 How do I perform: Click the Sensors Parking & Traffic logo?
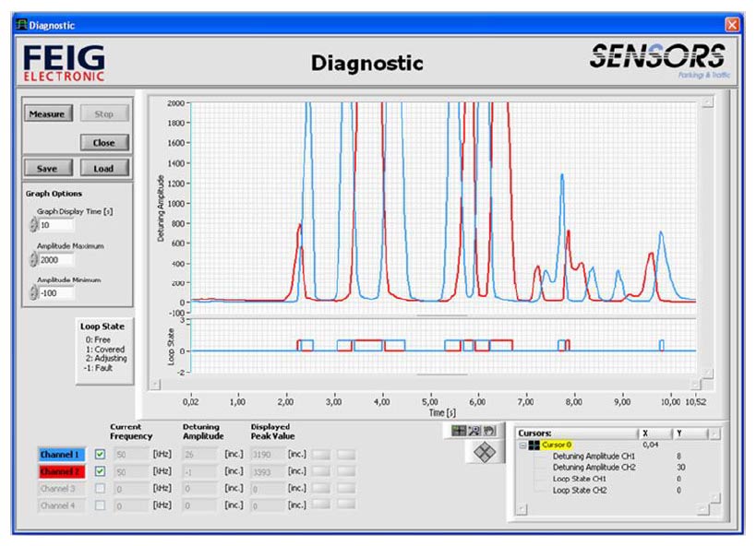coord(657,61)
